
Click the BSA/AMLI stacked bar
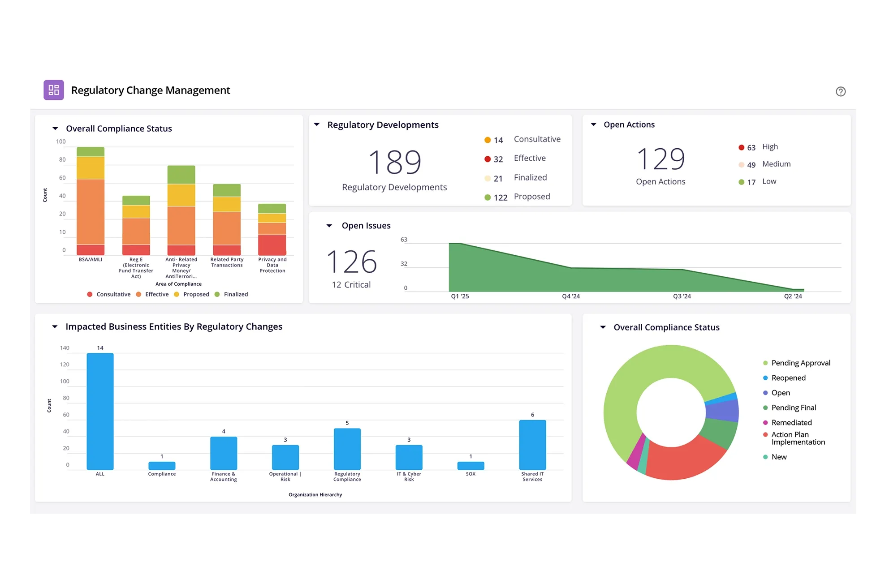(x=91, y=202)
